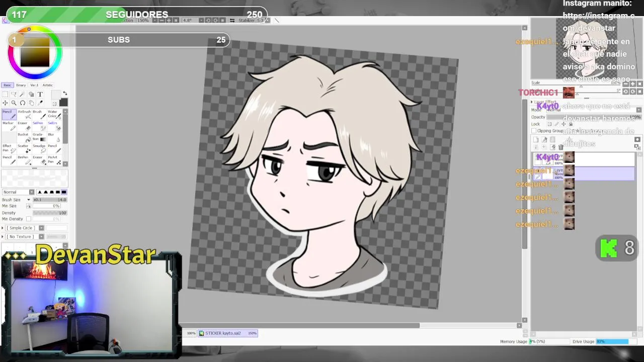
Task: Choose the SelErs selection eraser
Action: coord(54,126)
